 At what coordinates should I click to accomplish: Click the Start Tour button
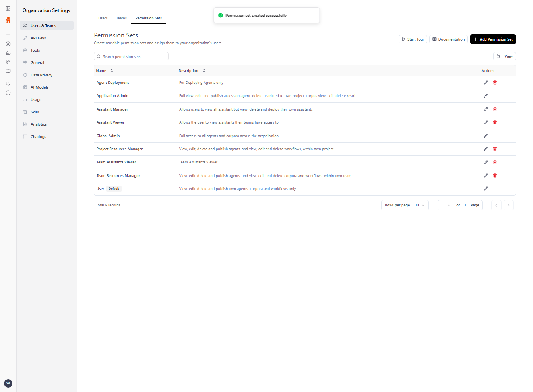(x=413, y=39)
